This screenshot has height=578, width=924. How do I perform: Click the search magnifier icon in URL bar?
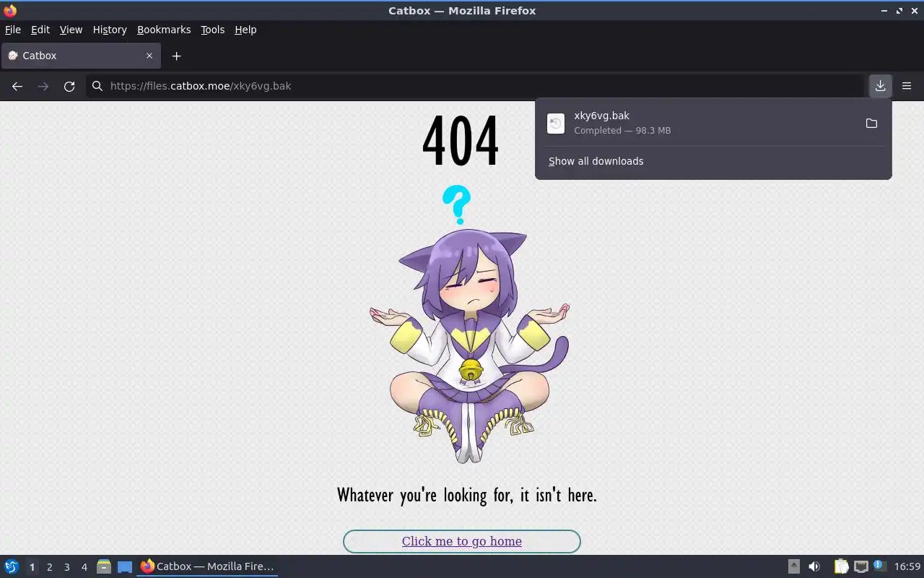[x=97, y=86]
